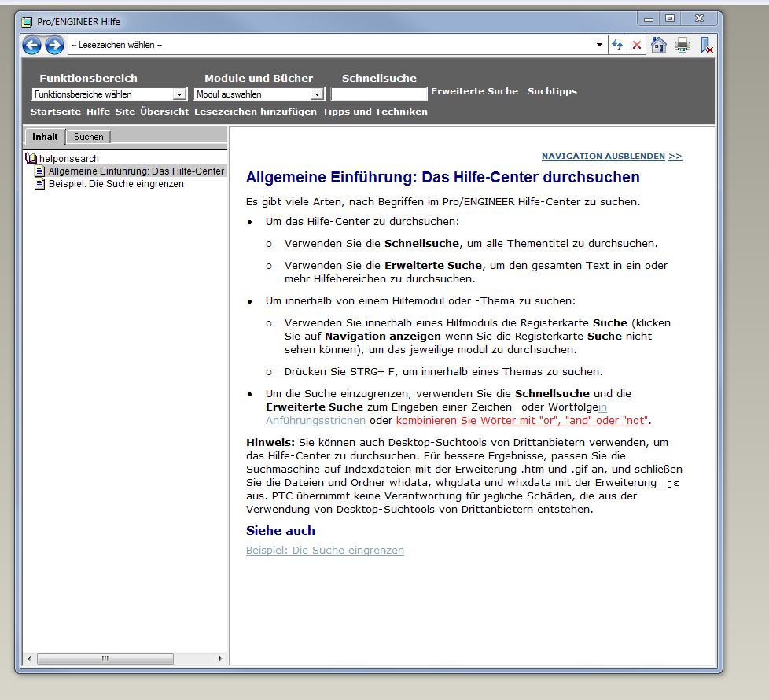Click the Schnellsuche input field
The width and height of the screenshot is (769, 700).
point(379,94)
